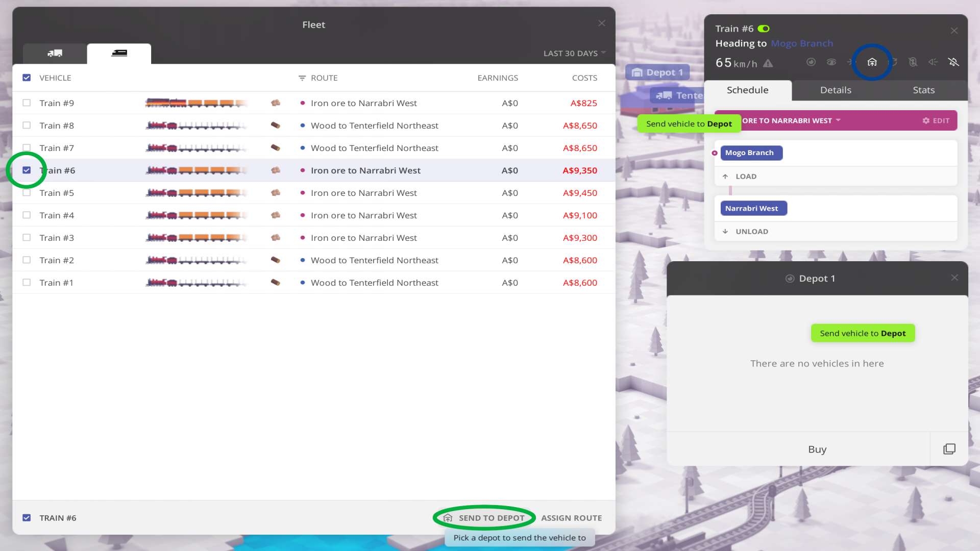980x551 pixels.
Task: Click the Depot 1 map label
Action: [x=657, y=72]
